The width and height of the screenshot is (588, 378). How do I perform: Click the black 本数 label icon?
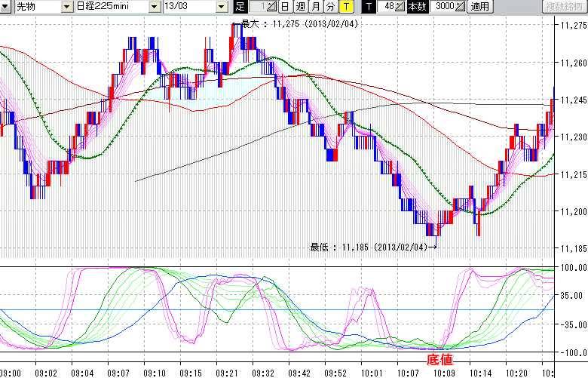click(416, 7)
